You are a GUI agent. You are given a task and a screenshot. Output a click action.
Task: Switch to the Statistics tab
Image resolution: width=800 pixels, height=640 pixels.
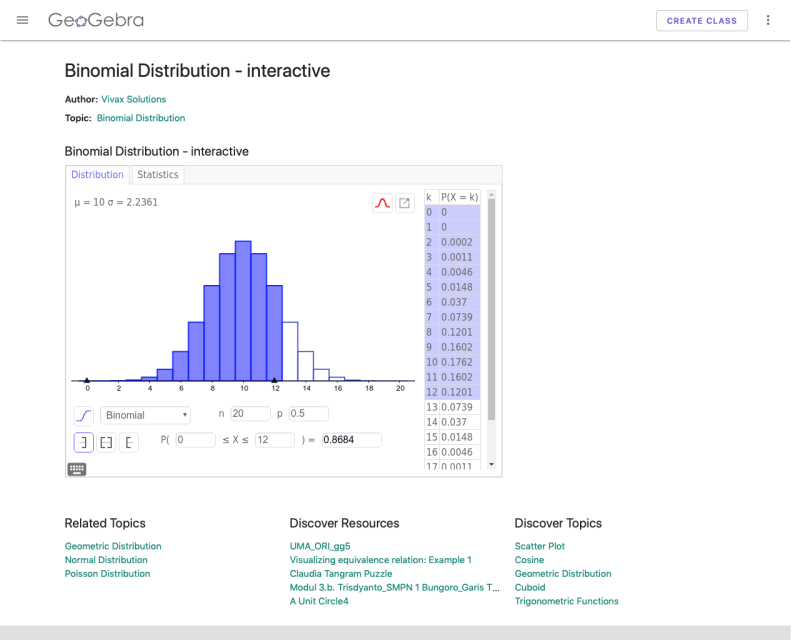[157, 174]
